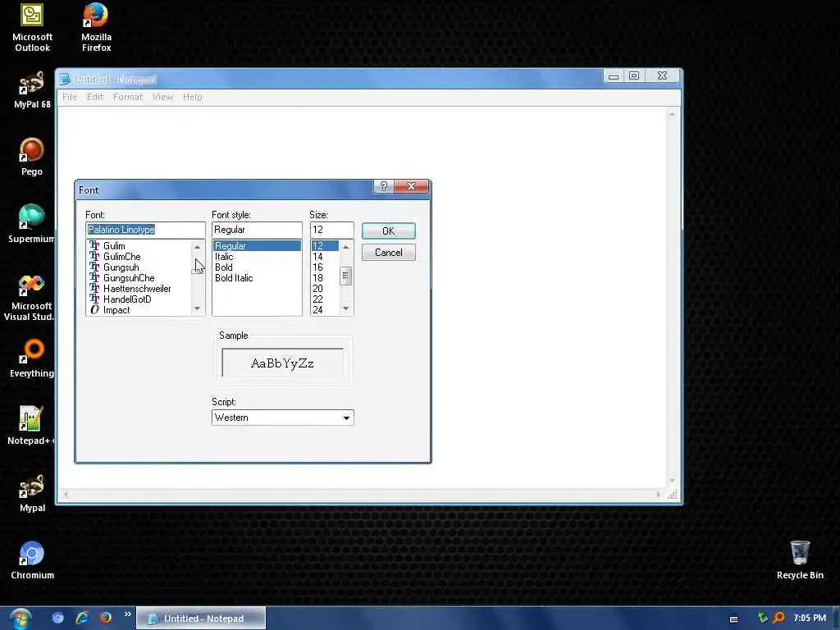Screen dimensions: 840x630
Task: Open Notepad++ desktop shortcut
Action: coord(30,426)
